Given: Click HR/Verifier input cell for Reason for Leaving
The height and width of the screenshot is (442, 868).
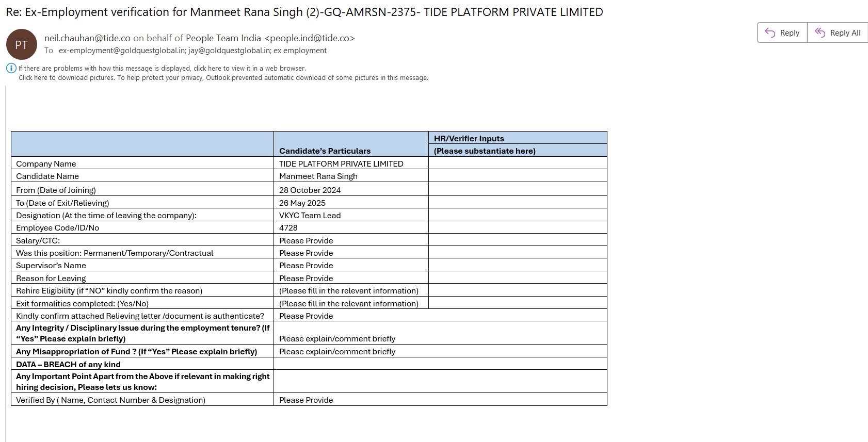Looking at the screenshot, I should 517,279.
